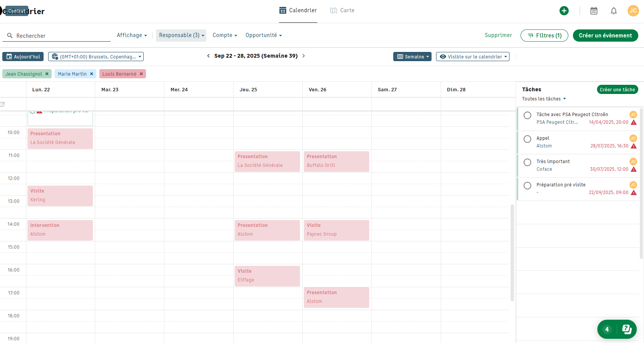Expand the Responsable (3) dropdown
Viewport: 644px width, 343px height.
coord(181,35)
